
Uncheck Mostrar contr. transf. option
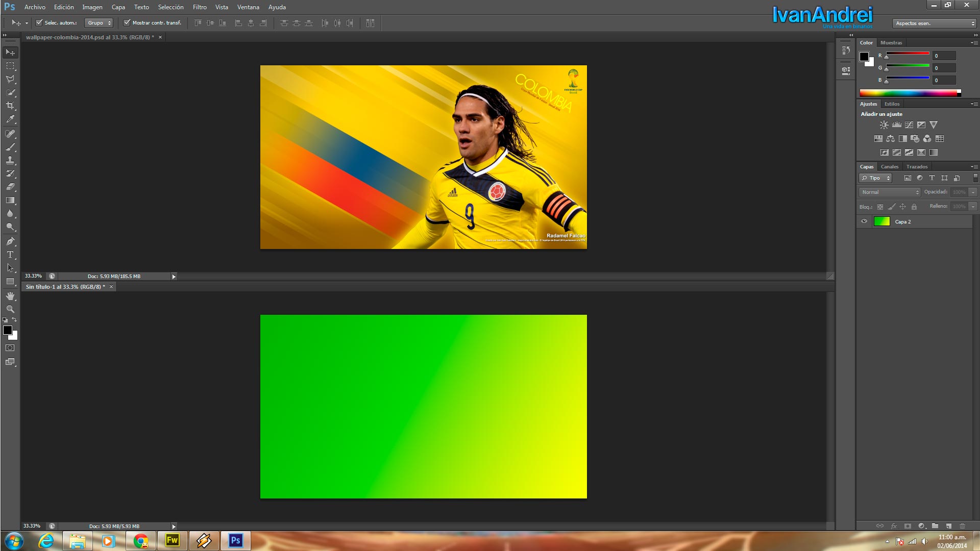[x=127, y=22]
